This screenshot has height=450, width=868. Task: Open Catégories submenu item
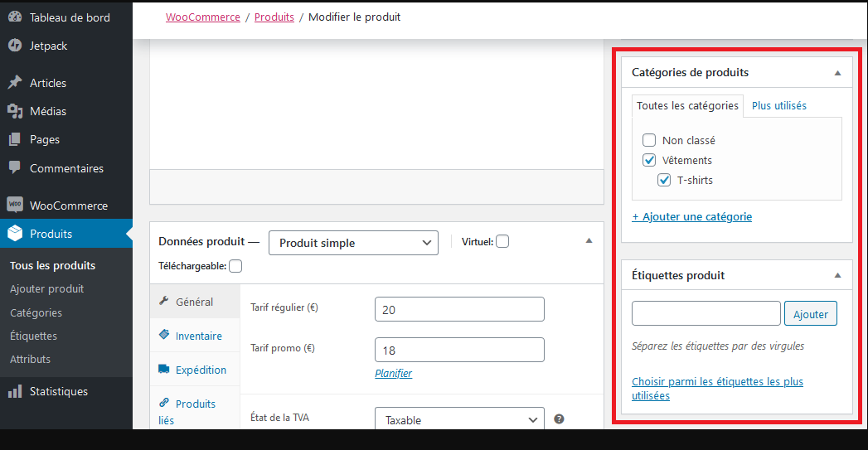[36, 312]
